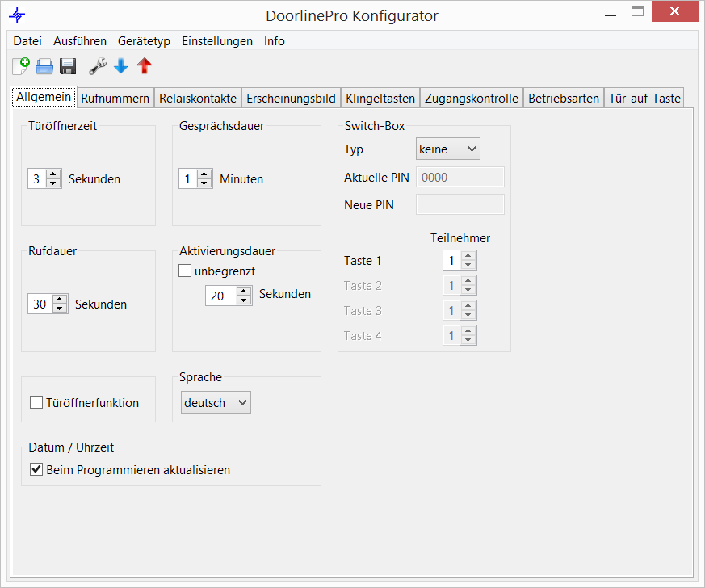
Task: Open the Einstellungen menu
Action: tap(217, 41)
